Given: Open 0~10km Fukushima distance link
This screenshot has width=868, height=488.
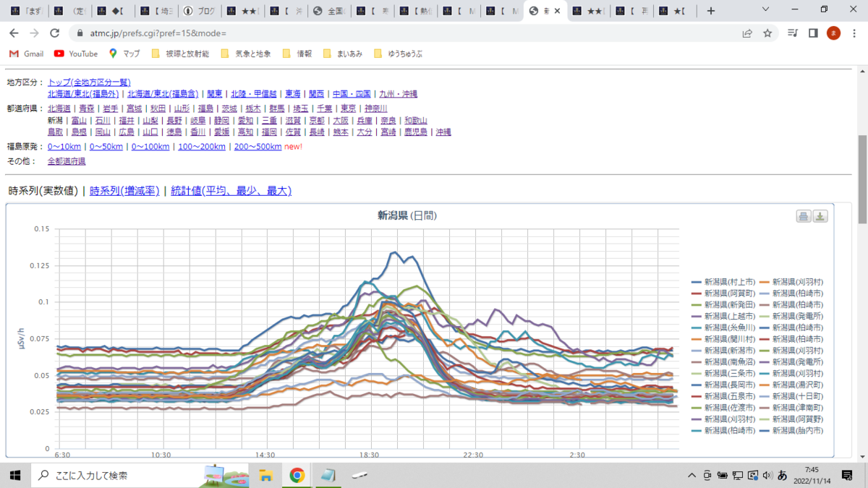Looking at the screenshot, I should [64, 147].
